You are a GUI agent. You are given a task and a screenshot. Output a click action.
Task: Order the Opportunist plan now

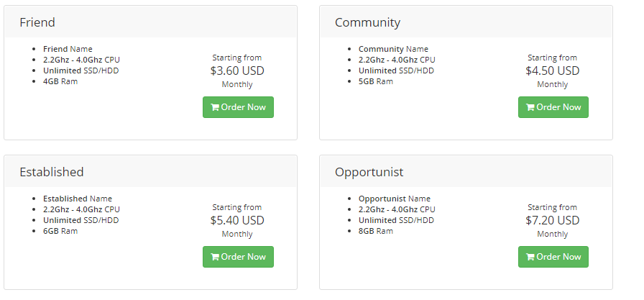553,257
